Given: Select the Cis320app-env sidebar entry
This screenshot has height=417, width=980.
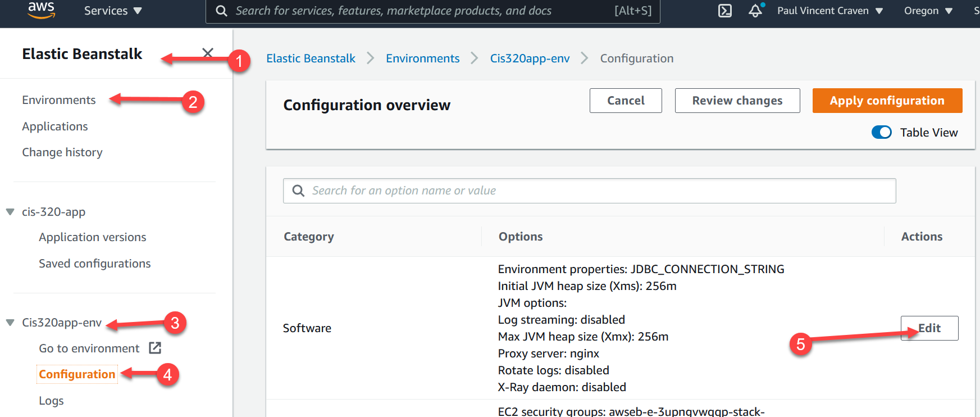Looking at the screenshot, I should click(x=62, y=323).
